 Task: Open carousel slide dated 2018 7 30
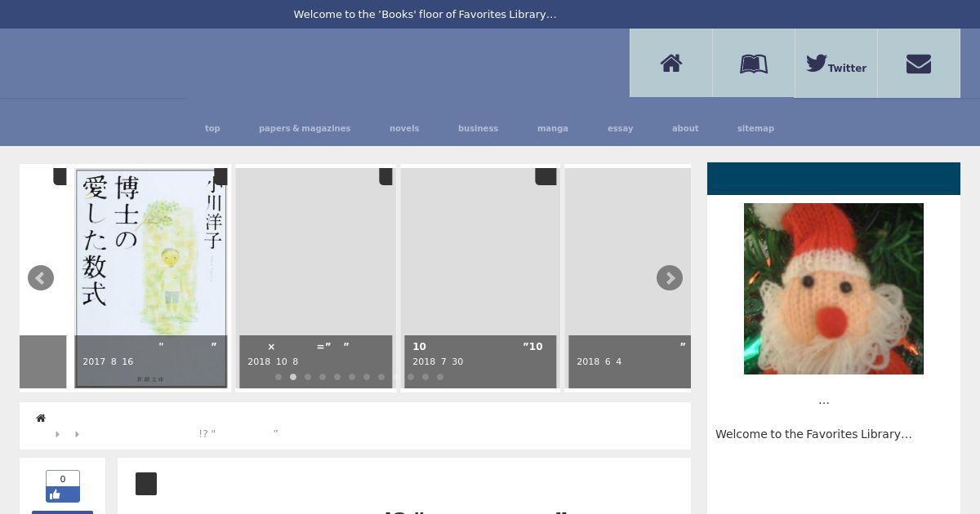(480, 278)
